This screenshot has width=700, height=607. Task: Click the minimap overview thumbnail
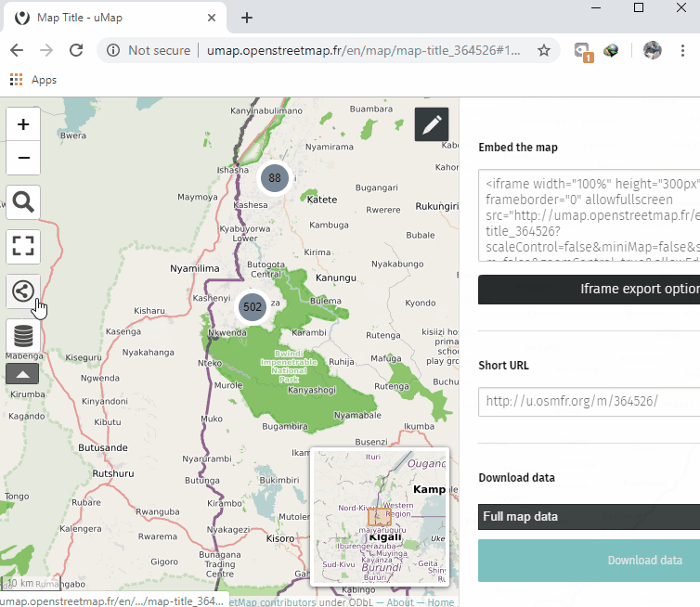pos(381,516)
